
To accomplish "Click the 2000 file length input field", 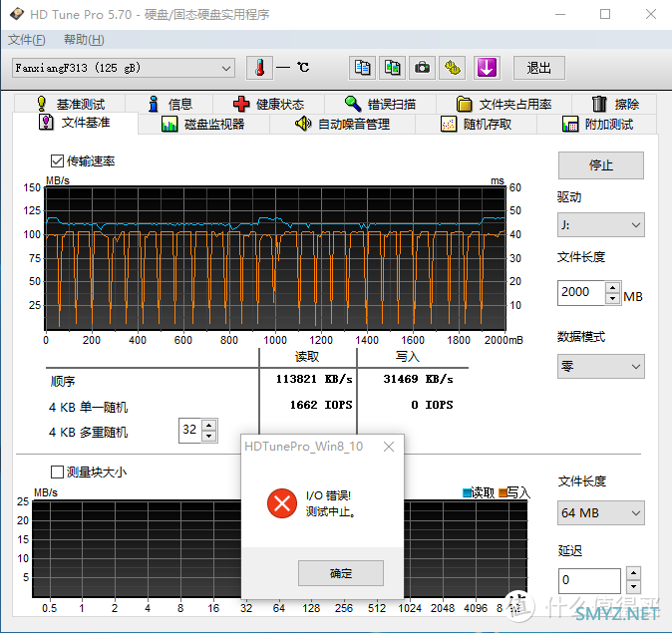I will point(581,293).
